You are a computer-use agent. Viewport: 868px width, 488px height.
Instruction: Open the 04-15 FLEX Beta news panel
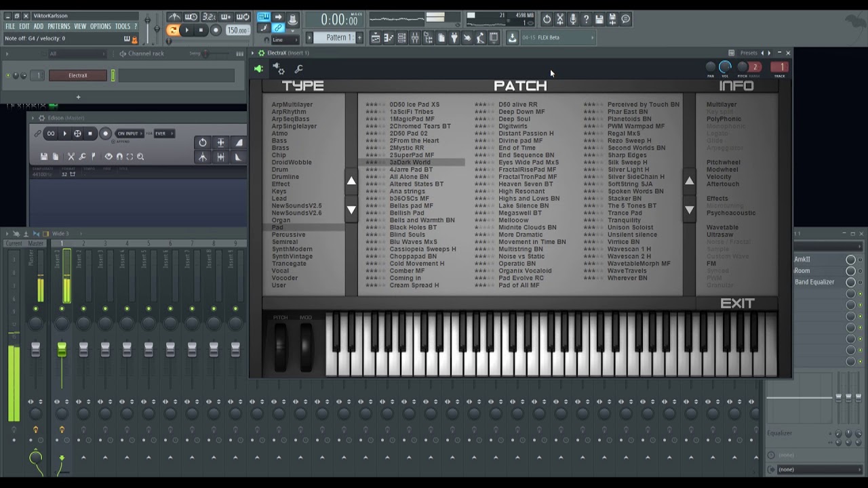pyautogui.click(x=557, y=38)
